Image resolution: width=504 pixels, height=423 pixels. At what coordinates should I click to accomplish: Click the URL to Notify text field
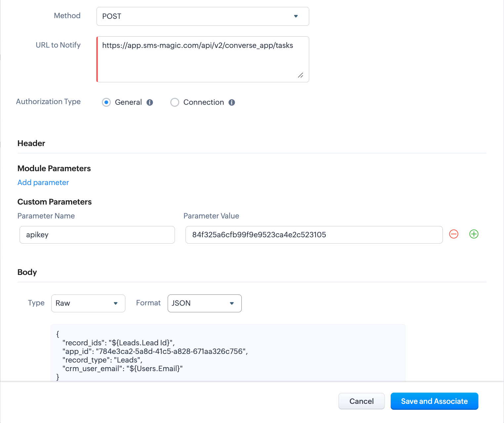(203, 59)
